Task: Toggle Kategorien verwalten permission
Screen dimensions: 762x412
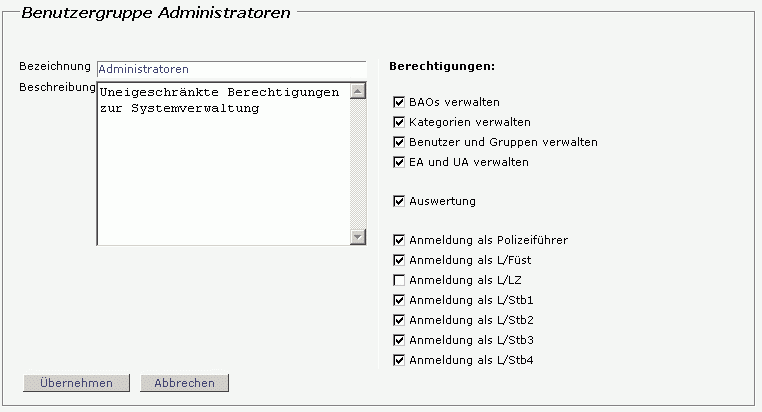Action: (x=400, y=122)
